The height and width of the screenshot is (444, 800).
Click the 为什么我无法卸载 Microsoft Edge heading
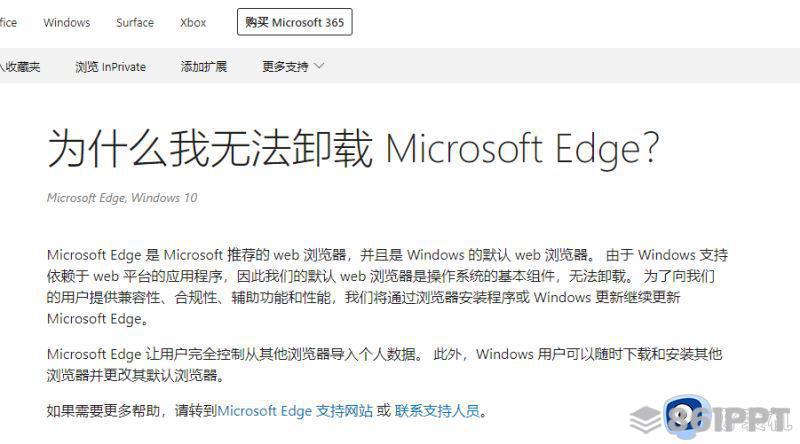pyautogui.click(x=353, y=149)
